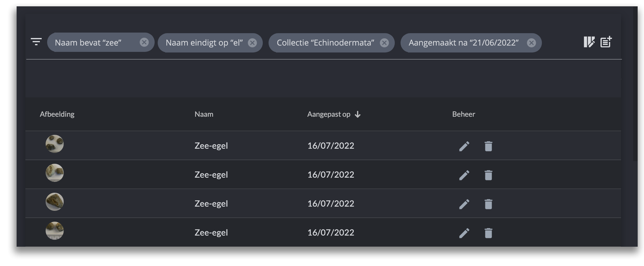Open the first row's fossil thumbnail

point(55,144)
